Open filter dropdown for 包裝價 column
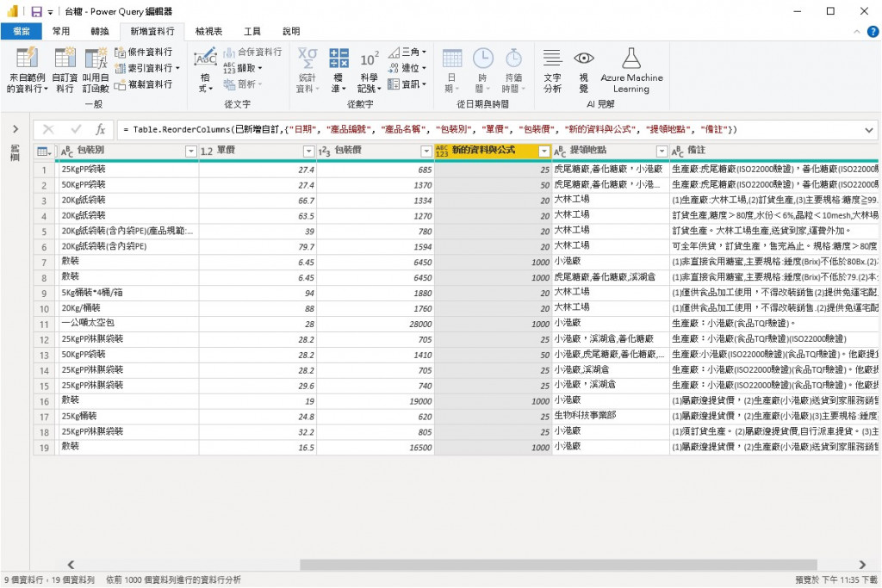 coord(425,152)
